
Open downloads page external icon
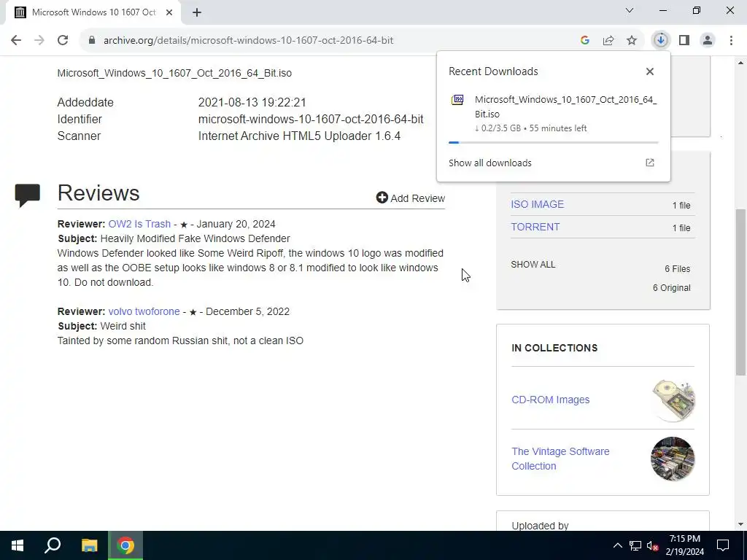coord(650,163)
